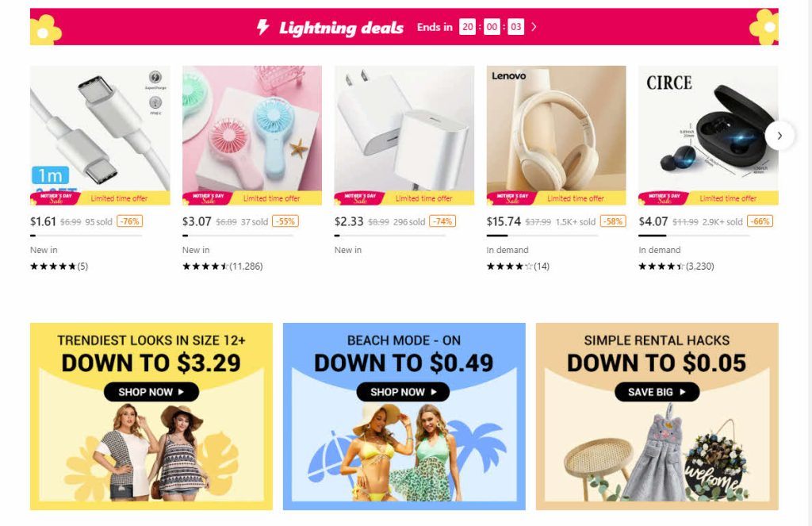This screenshot has height=526, width=812.
Task: Click the countdown timer hours box
Action: (467, 27)
